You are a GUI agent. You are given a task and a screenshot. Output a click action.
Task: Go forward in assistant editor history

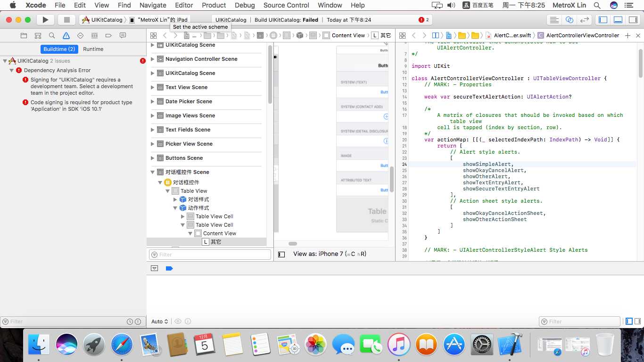coord(424,35)
